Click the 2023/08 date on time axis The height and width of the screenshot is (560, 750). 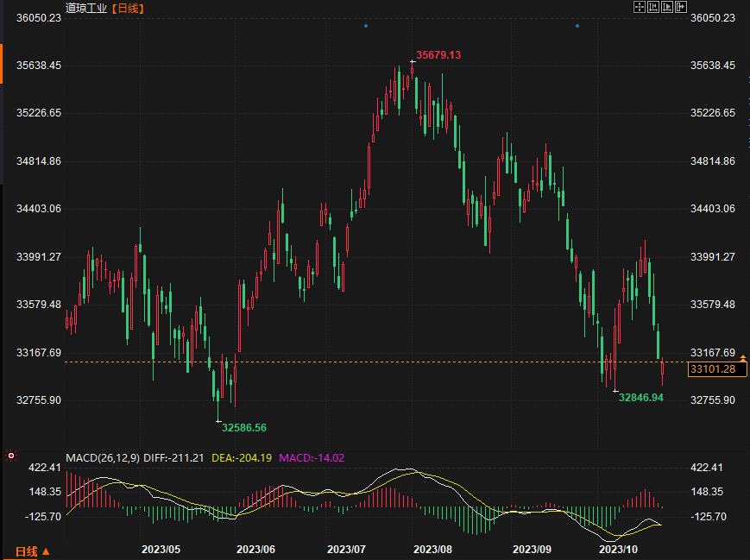(432, 549)
